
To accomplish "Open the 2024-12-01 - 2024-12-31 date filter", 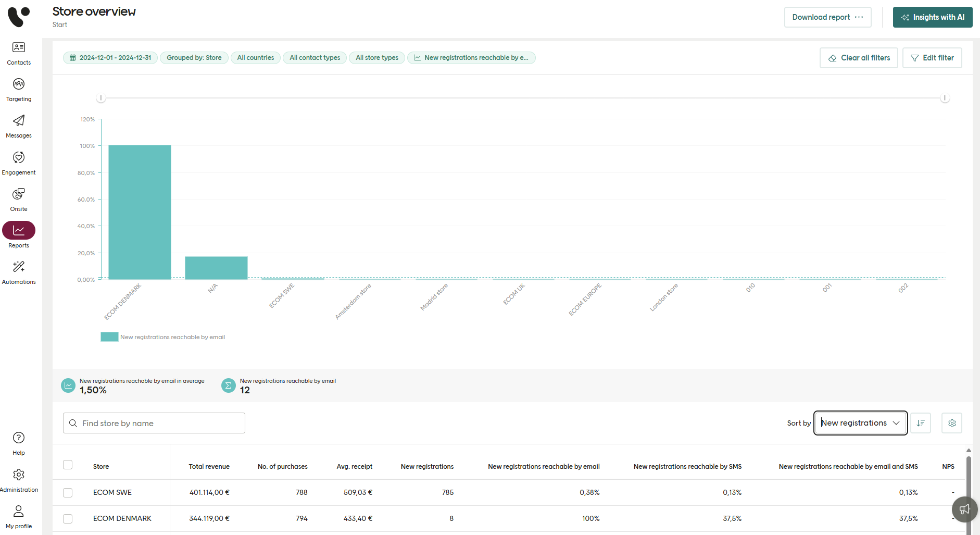I will click(x=110, y=57).
